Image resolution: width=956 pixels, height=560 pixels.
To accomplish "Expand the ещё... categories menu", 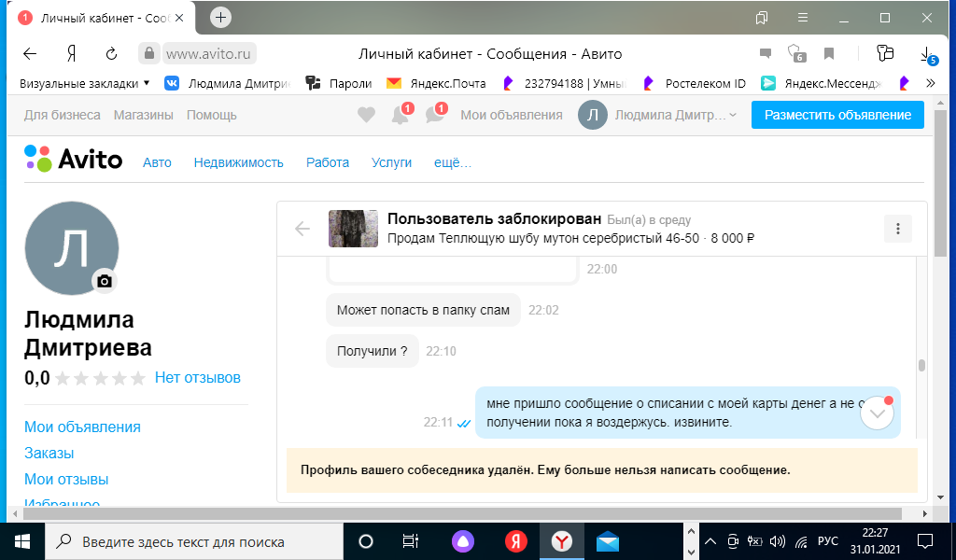I will point(452,162).
